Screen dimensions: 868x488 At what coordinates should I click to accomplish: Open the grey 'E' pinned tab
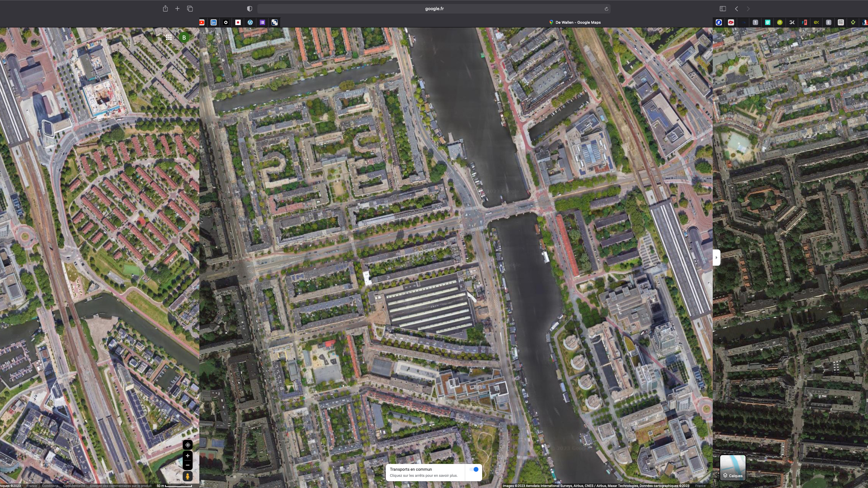tap(829, 22)
